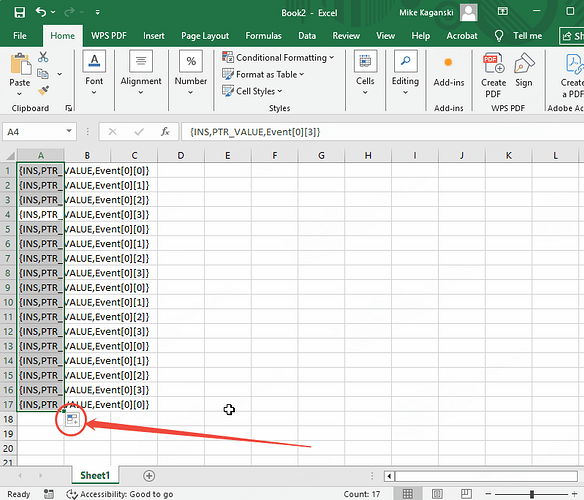Select column D header
The width and height of the screenshot is (584, 500).
pyautogui.click(x=181, y=155)
